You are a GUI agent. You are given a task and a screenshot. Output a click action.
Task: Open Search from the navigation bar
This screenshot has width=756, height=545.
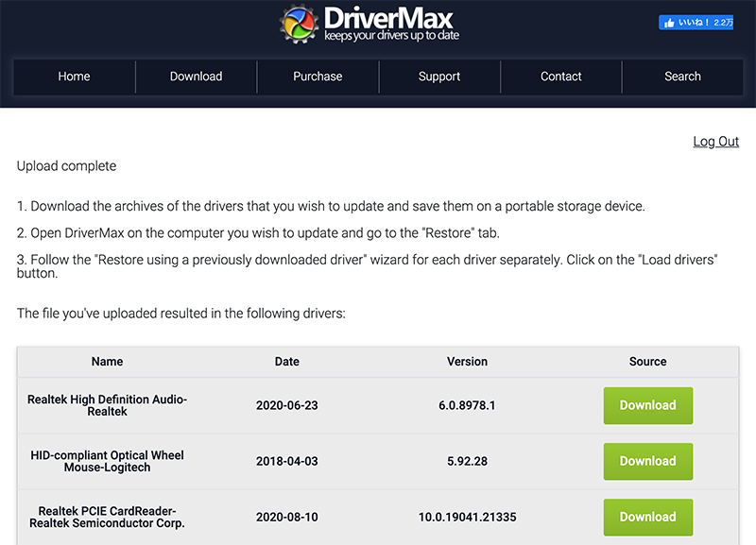(682, 77)
